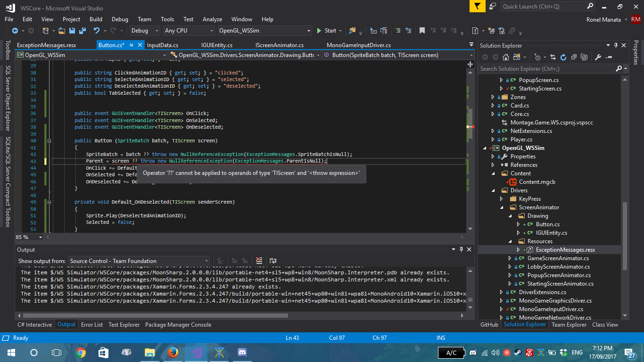644x362 pixels.
Task: Expand the KeyPress folder
Action: [x=501, y=198]
